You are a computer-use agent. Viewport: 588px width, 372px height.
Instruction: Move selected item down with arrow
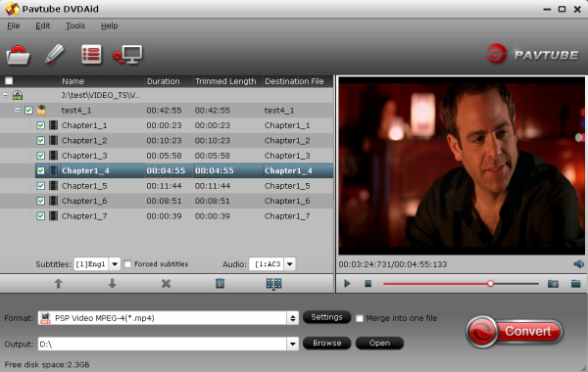click(x=112, y=284)
